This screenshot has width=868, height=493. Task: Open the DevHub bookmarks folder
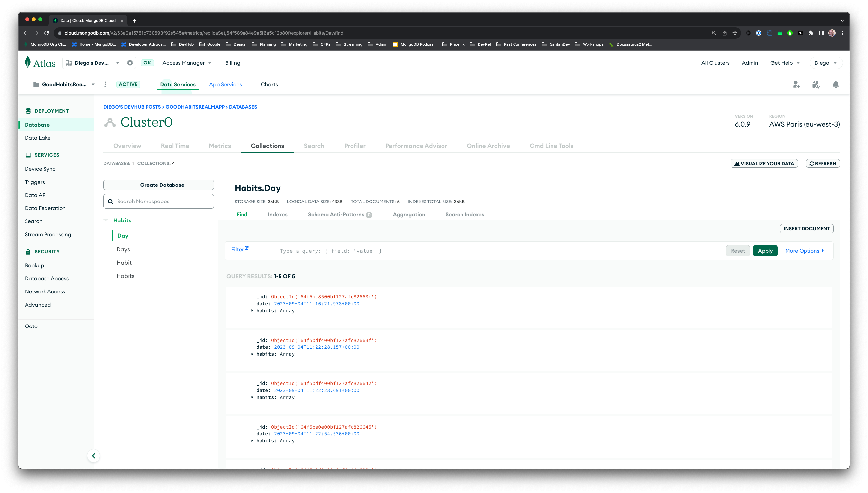click(x=183, y=44)
